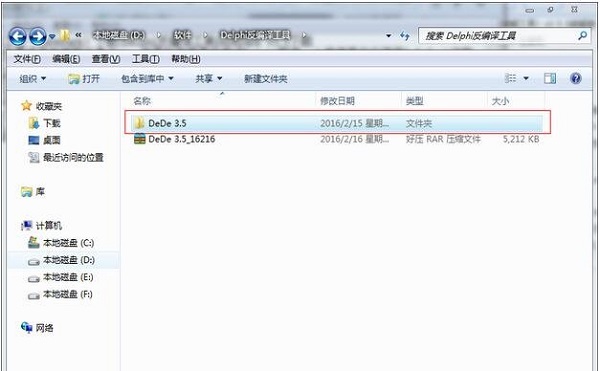The height and width of the screenshot is (371, 600).
Task: Click 好压 RAR 压缩文件 type cell
Action: tap(443, 139)
